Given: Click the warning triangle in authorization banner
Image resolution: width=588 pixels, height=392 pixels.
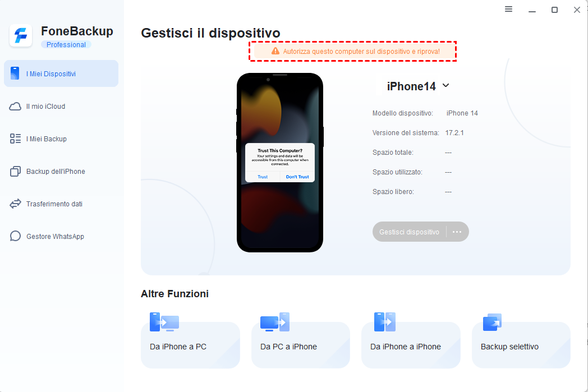Looking at the screenshot, I should pos(275,51).
